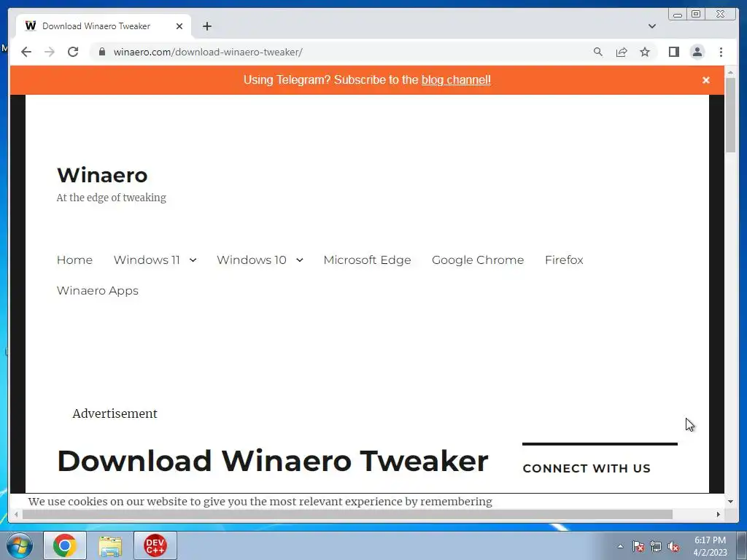The image size is (747, 560).
Task: Open the Winaero Apps menu item
Action: tap(98, 290)
